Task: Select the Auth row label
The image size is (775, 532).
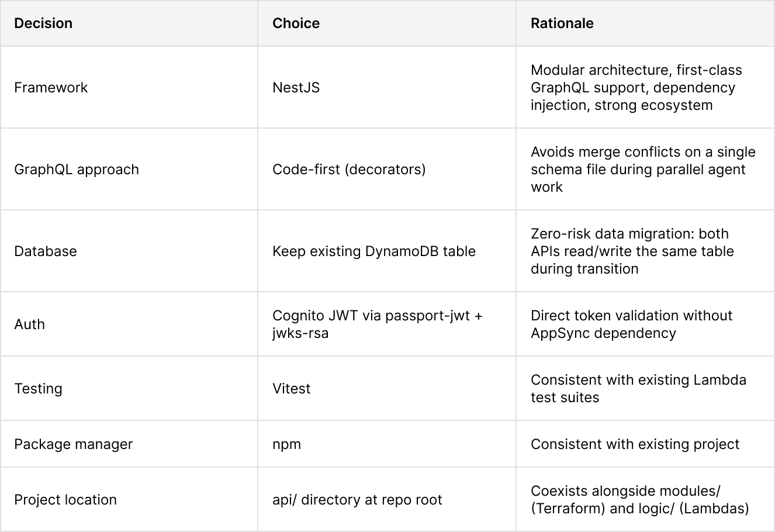Action: [29, 324]
